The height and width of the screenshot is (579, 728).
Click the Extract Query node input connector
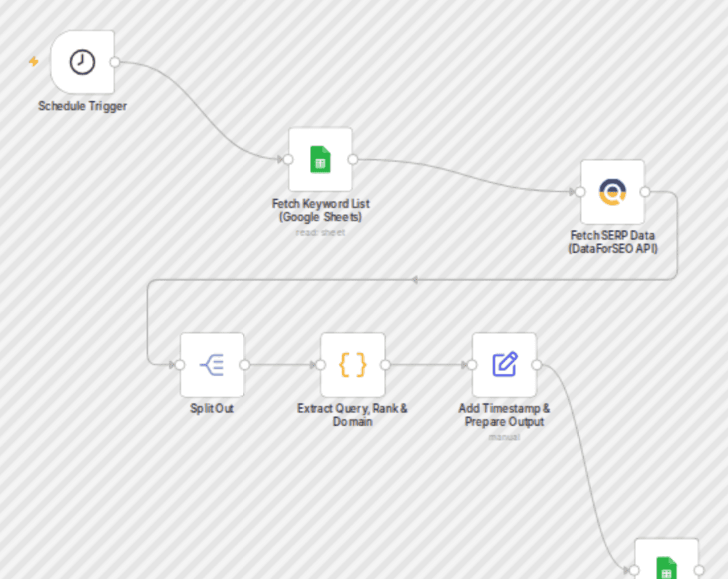[x=320, y=365]
